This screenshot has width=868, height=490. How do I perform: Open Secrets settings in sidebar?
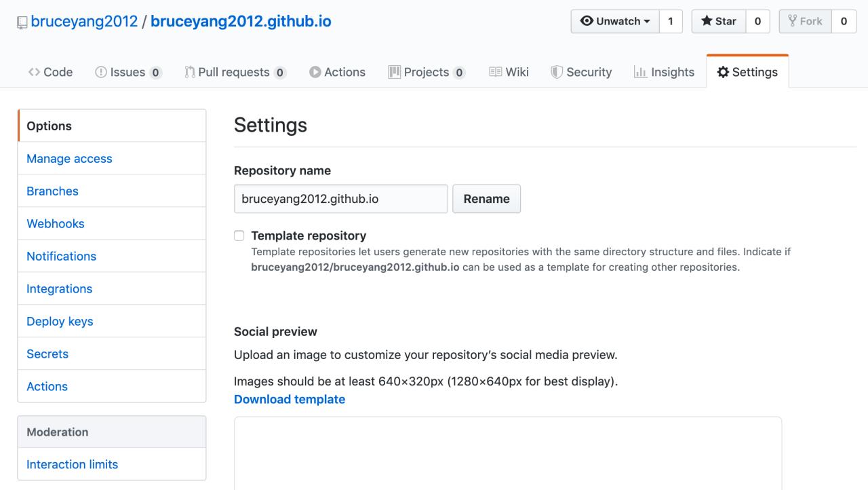click(x=112, y=354)
